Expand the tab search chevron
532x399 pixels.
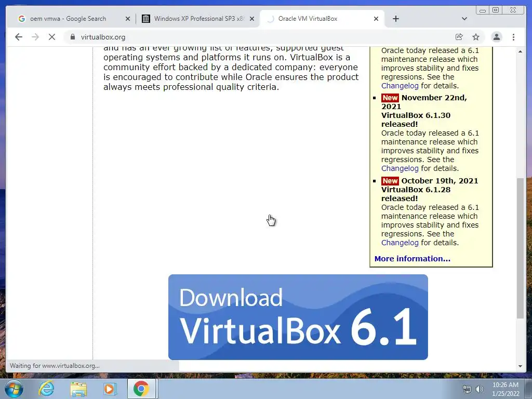coord(464,19)
